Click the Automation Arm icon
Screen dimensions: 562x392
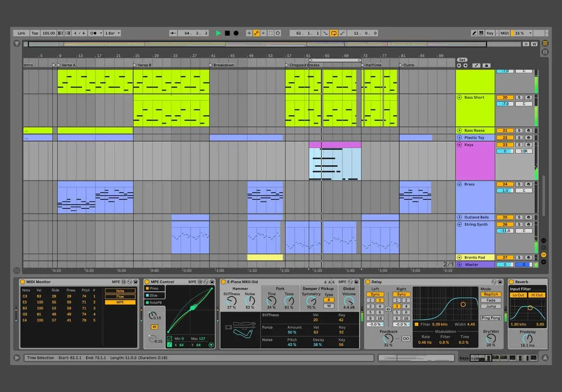click(256, 33)
